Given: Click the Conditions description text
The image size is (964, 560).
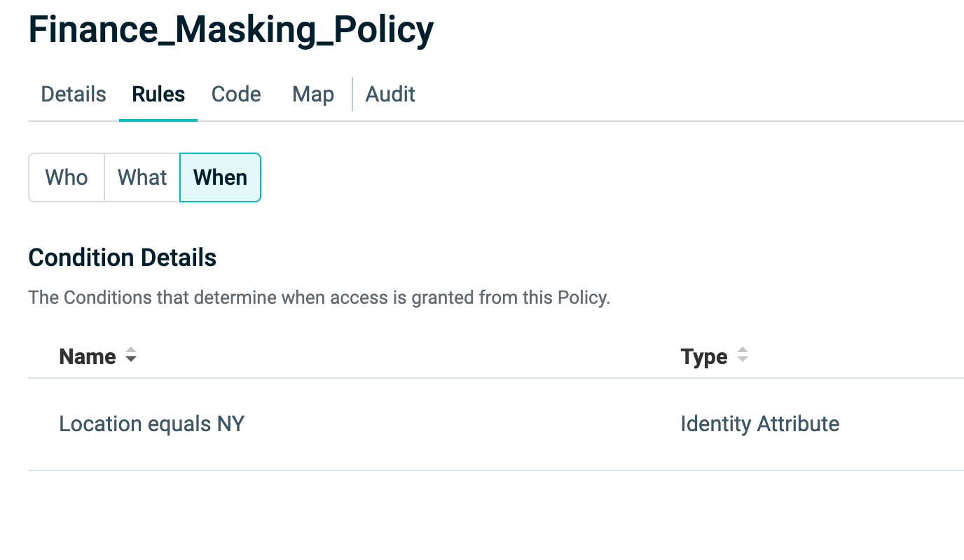Looking at the screenshot, I should tap(319, 297).
